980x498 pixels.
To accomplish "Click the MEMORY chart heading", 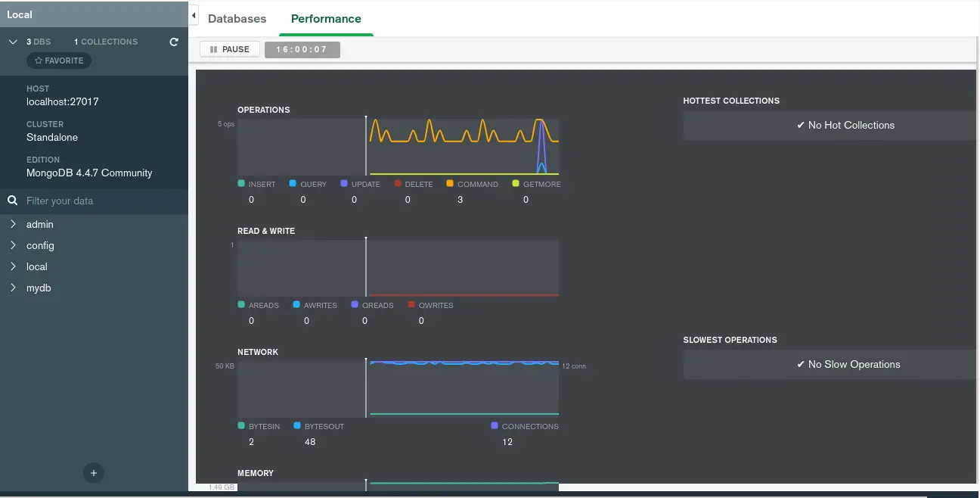I will pyautogui.click(x=256, y=473).
